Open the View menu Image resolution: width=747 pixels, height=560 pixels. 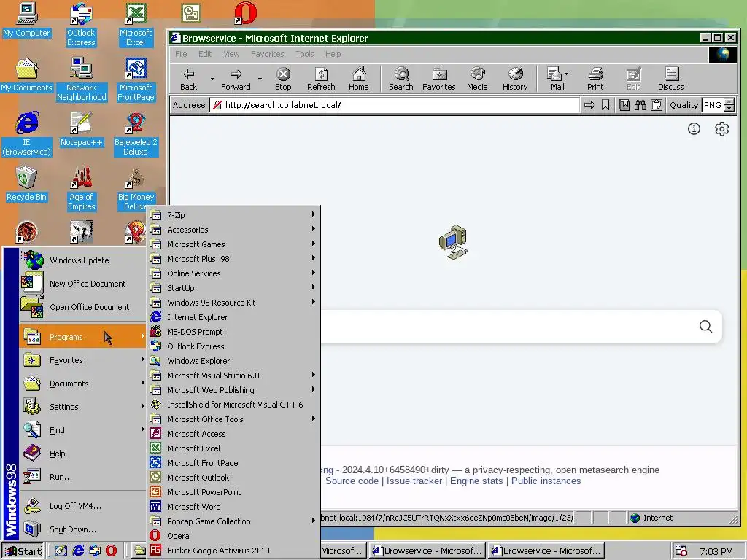point(231,54)
